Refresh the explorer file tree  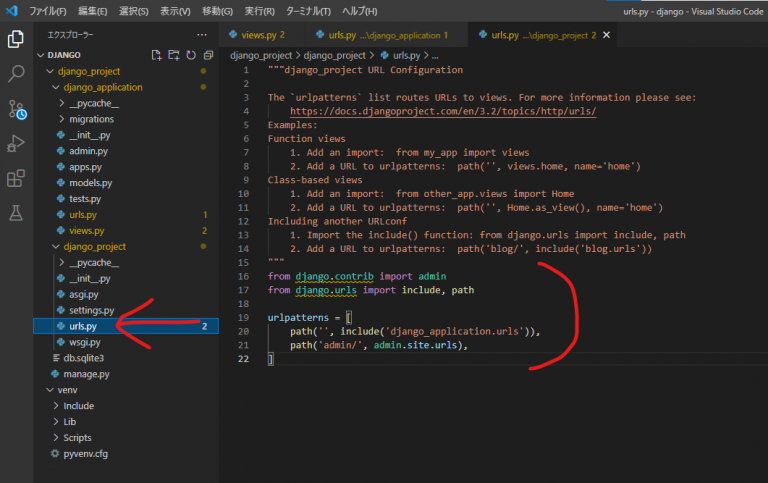191,55
